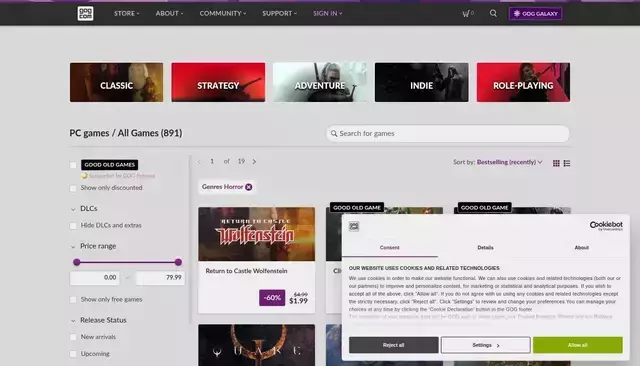640x366 pixels.
Task: Open the Store dropdown menu
Action: pos(127,13)
